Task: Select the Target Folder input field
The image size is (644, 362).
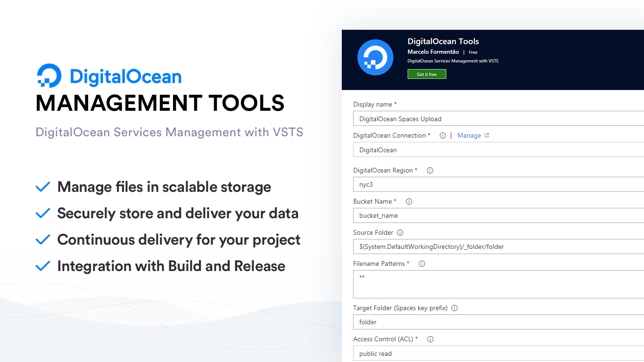Action: [498, 322]
